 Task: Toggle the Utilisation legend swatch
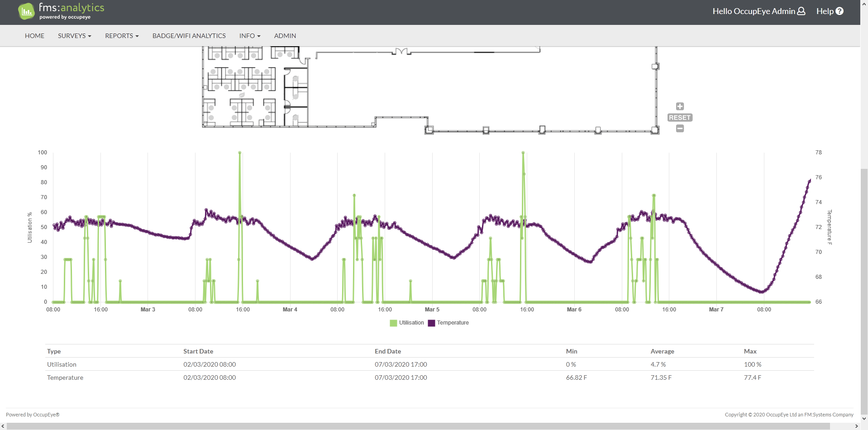click(393, 323)
